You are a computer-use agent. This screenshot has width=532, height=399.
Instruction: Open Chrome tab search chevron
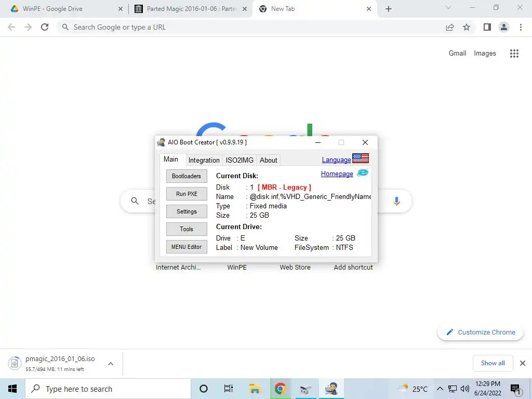tap(448, 7)
